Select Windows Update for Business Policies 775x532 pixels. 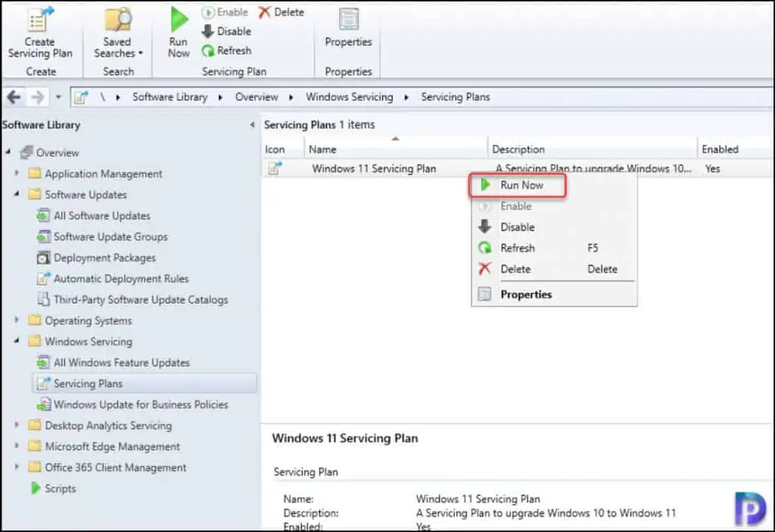coord(141,404)
